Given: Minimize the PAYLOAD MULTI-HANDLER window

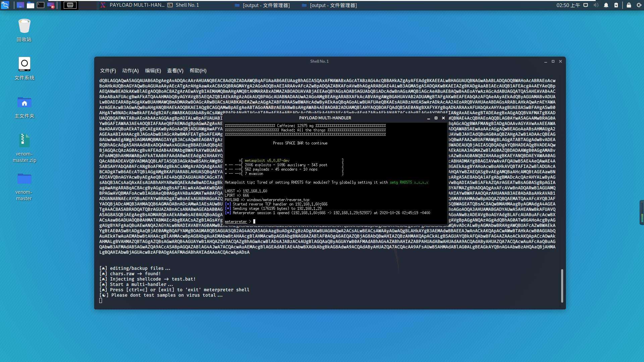Looking at the screenshot, I should (x=428, y=118).
